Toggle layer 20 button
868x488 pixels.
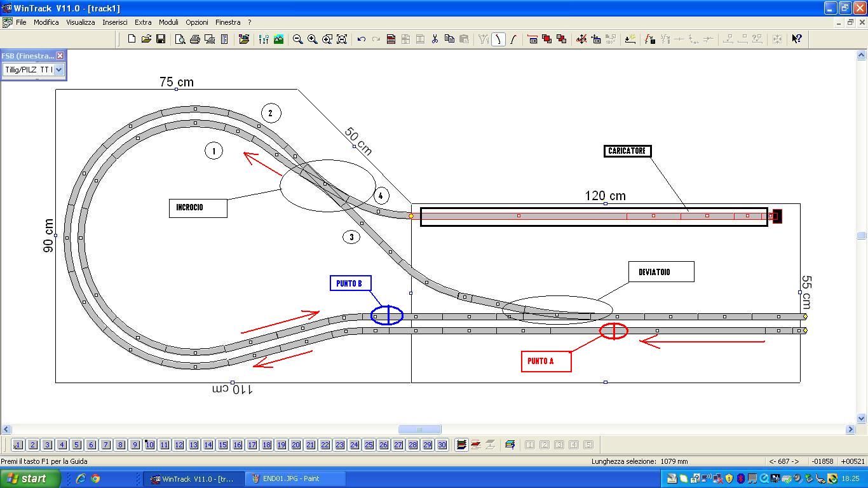(295, 445)
